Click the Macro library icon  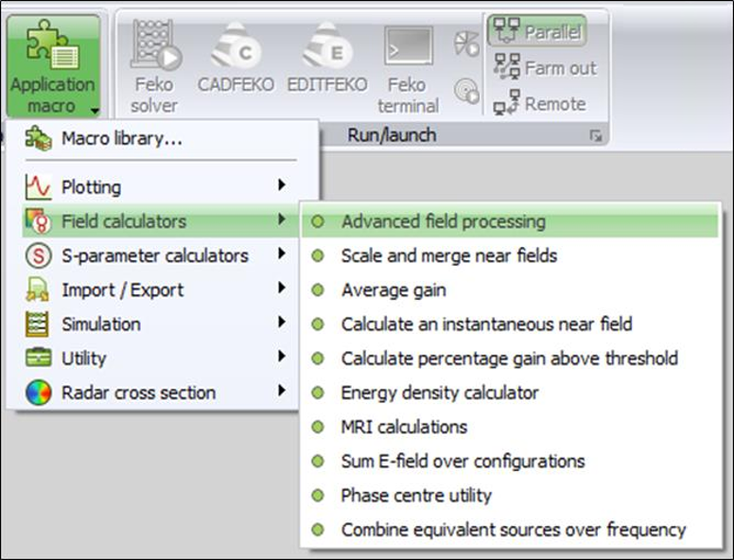pyautogui.click(x=38, y=139)
